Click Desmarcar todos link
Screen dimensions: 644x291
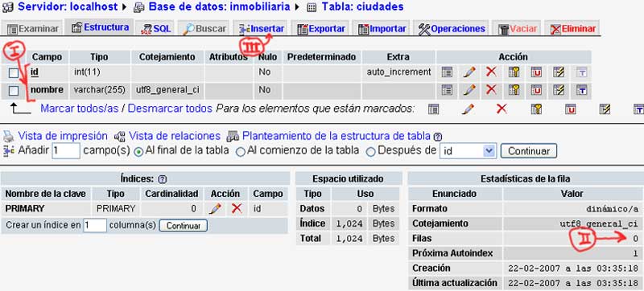(170, 109)
